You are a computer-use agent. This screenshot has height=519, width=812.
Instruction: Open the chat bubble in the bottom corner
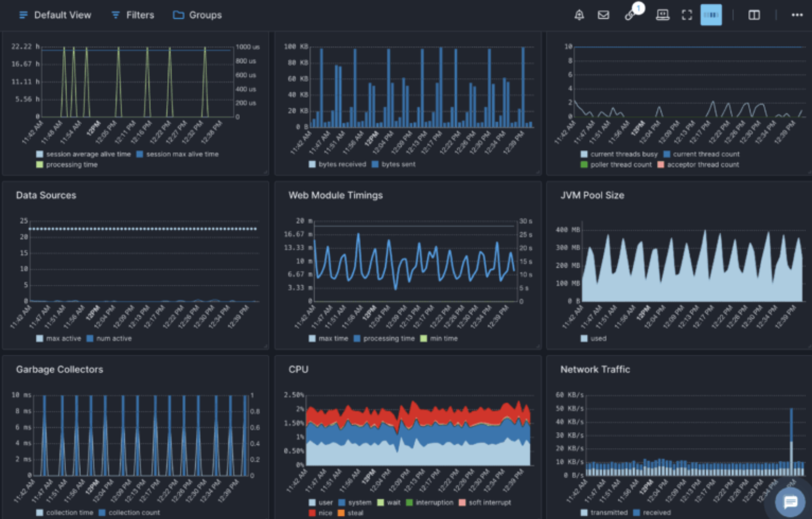click(789, 501)
